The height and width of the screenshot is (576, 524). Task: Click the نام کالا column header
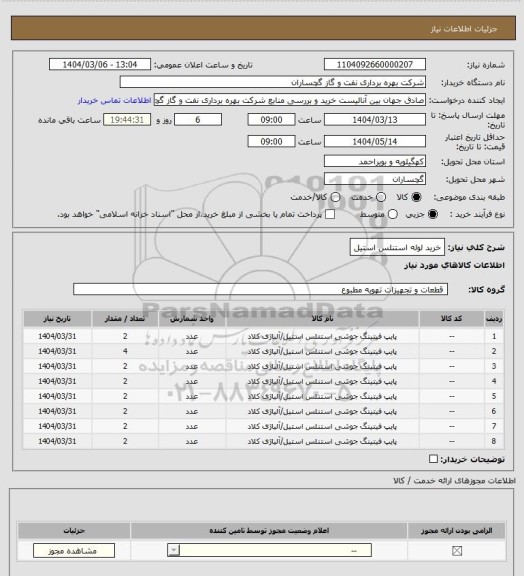[x=322, y=318]
